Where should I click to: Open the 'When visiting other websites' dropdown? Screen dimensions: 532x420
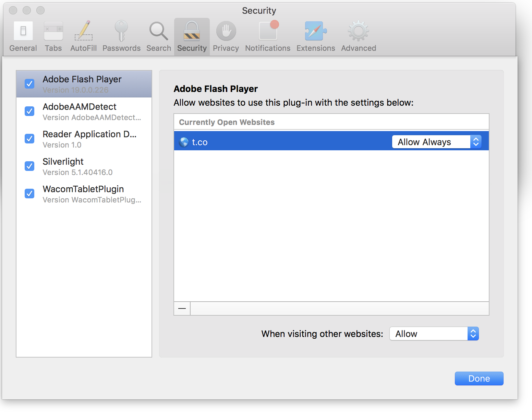coord(434,334)
